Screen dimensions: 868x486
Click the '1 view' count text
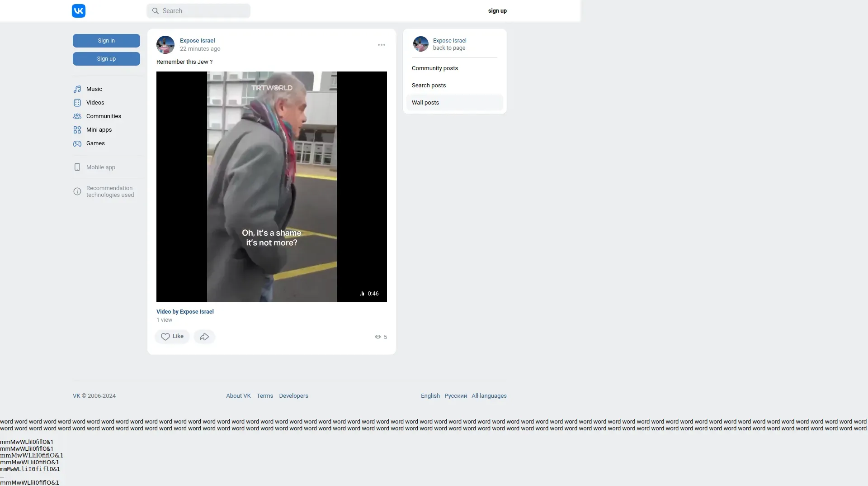[x=165, y=320]
